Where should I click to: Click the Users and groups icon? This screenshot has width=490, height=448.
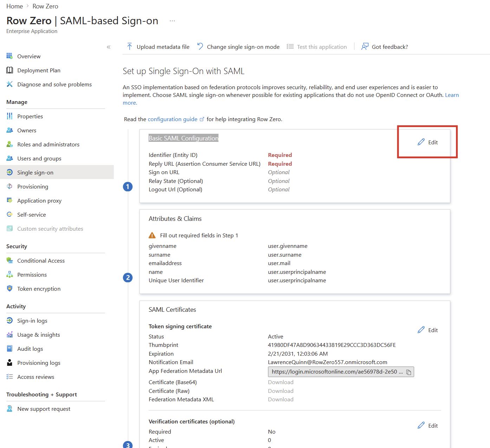click(x=9, y=158)
